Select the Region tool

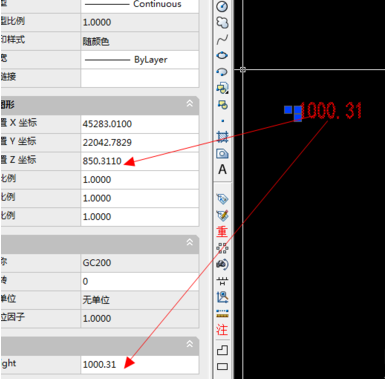(222, 153)
